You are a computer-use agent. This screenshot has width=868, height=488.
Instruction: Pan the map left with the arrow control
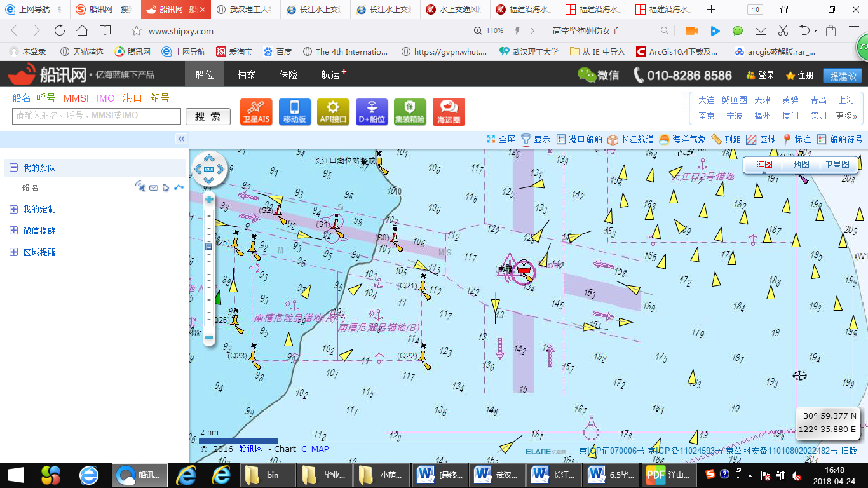tap(198, 170)
